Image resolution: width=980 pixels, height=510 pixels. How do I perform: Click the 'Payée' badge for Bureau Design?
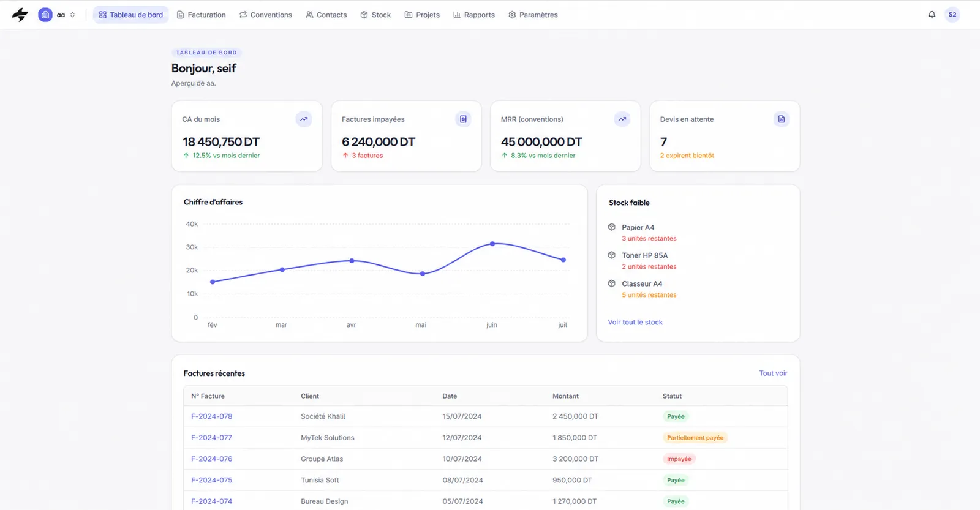tap(676, 501)
